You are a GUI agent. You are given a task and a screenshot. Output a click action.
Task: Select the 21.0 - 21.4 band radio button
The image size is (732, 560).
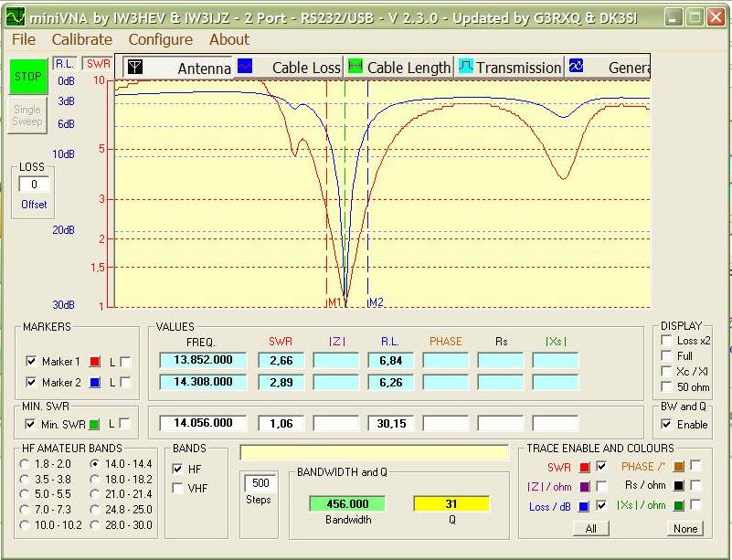(96, 494)
